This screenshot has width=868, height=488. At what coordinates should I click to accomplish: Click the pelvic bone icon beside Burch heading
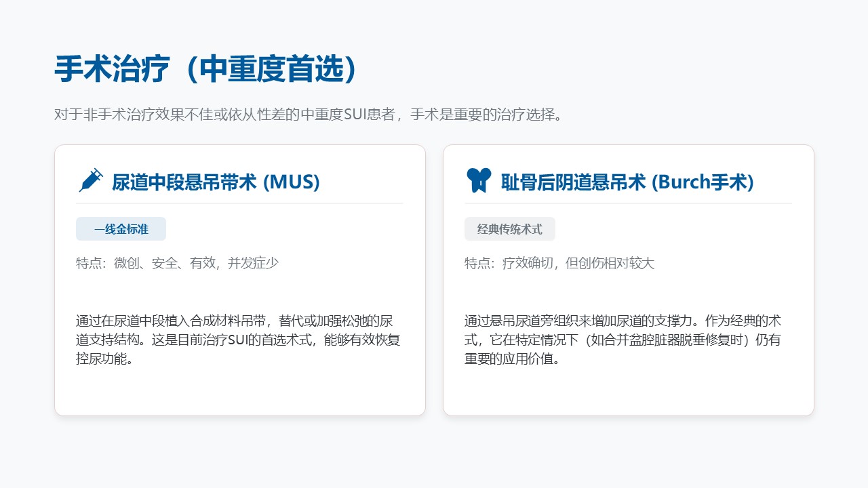[478, 181]
